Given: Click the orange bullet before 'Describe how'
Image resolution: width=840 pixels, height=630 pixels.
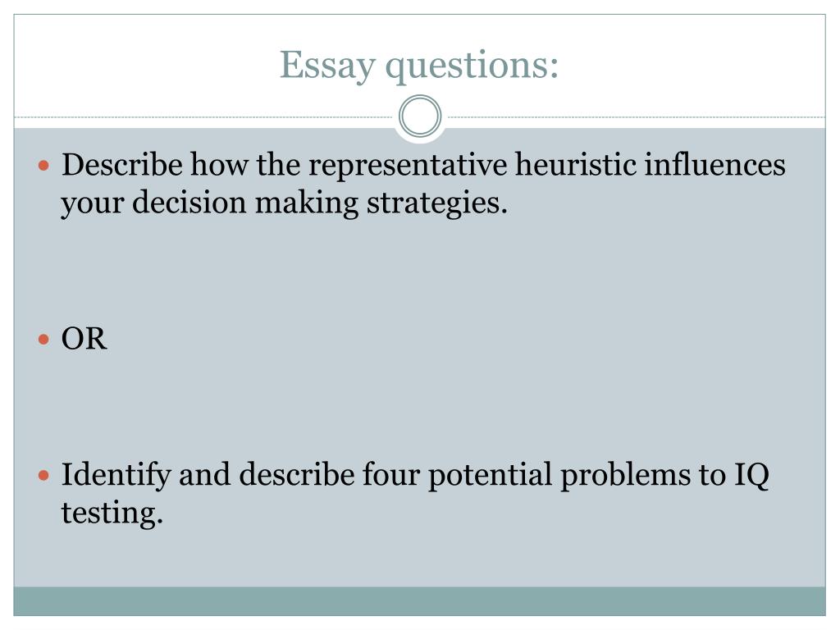Looking at the screenshot, I should (x=44, y=165).
